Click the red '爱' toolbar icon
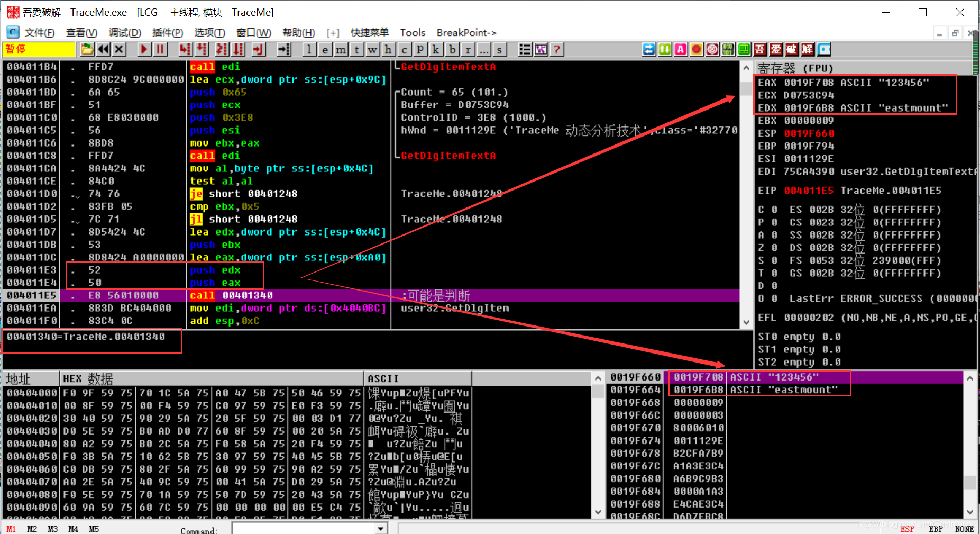Image resolution: width=980 pixels, height=534 pixels. [776, 49]
